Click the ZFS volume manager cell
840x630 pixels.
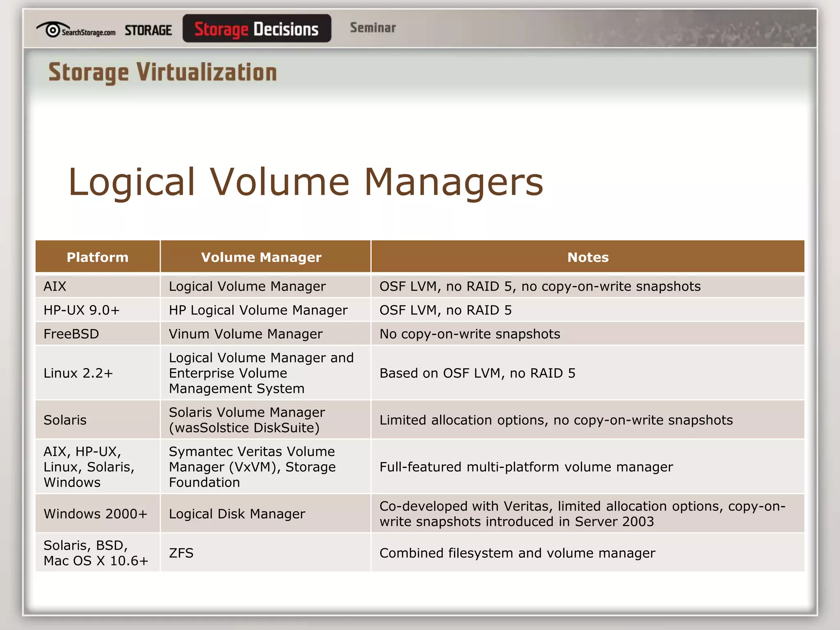[x=181, y=553]
